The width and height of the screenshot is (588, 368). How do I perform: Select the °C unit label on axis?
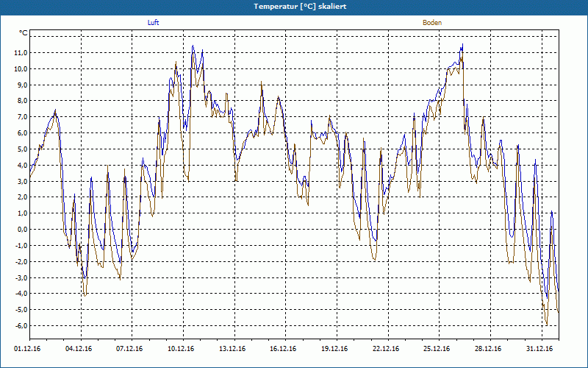(x=24, y=33)
